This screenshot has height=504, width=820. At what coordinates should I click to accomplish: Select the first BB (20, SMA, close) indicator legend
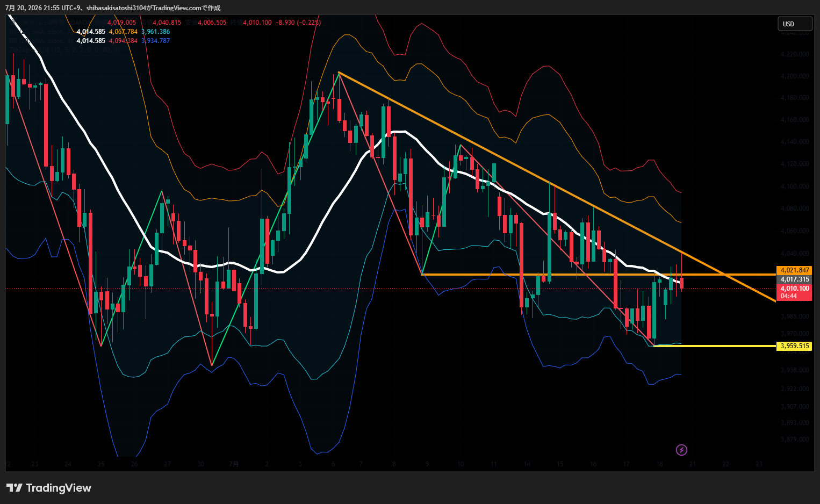pos(90,32)
